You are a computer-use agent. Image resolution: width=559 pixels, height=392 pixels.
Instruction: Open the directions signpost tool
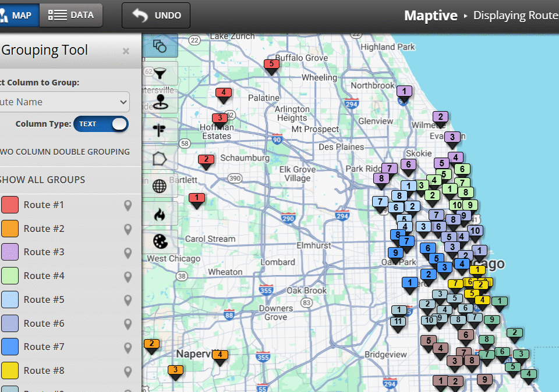[x=160, y=130]
